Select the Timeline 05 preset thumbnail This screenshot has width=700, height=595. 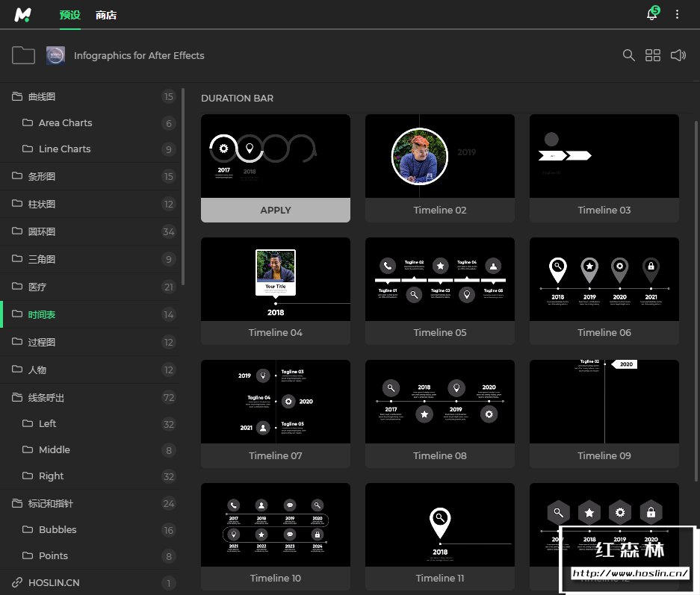tap(440, 279)
